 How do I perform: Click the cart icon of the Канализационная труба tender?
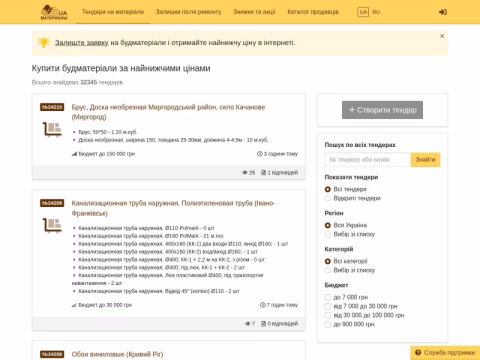coord(52,225)
